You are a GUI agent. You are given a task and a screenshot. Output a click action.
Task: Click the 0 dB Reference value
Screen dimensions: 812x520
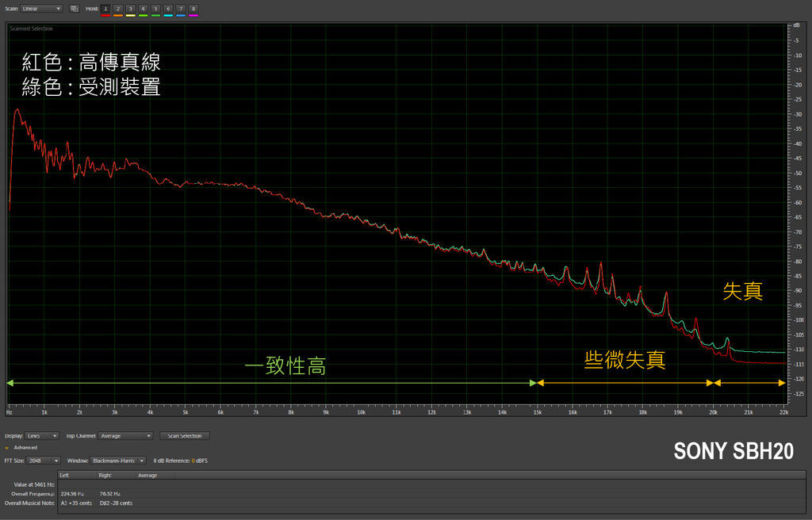193,461
